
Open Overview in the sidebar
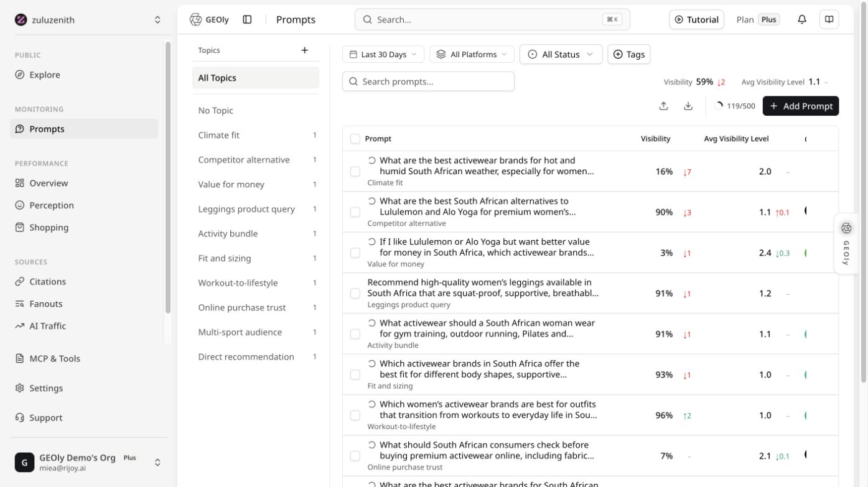(84, 183)
